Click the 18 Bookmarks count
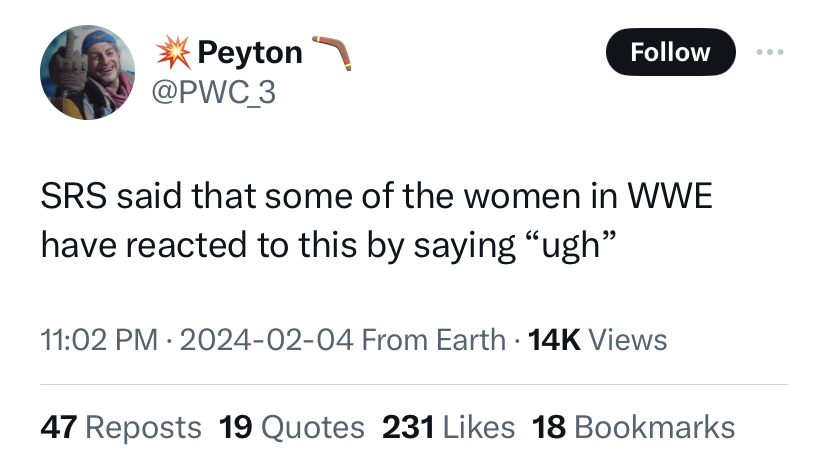 click(x=634, y=427)
